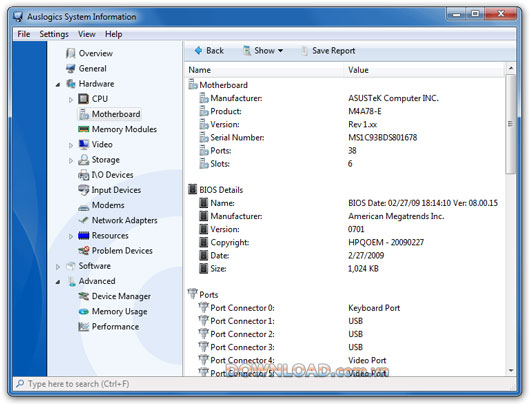Select the Serial Number row
Viewport: 530px width, 405px height.
[345, 138]
